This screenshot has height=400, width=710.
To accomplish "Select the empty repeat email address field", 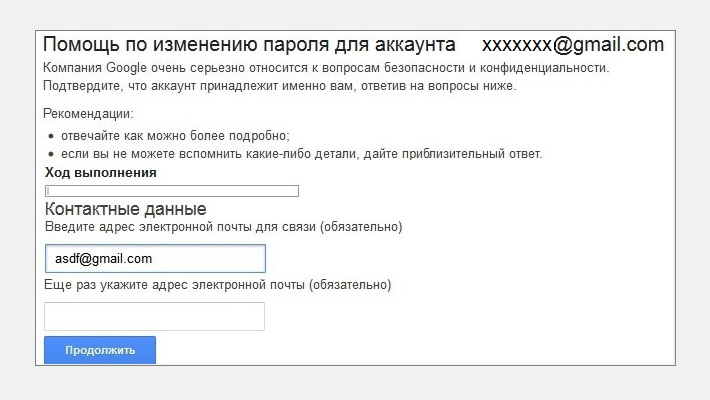I will click(154, 316).
